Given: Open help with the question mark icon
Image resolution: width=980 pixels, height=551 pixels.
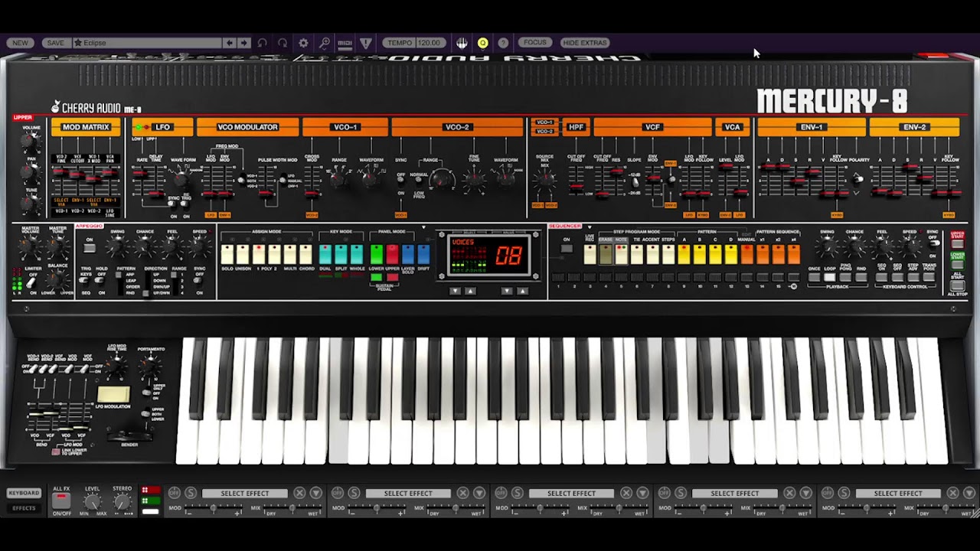Looking at the screenshot, I should (503, 43).
